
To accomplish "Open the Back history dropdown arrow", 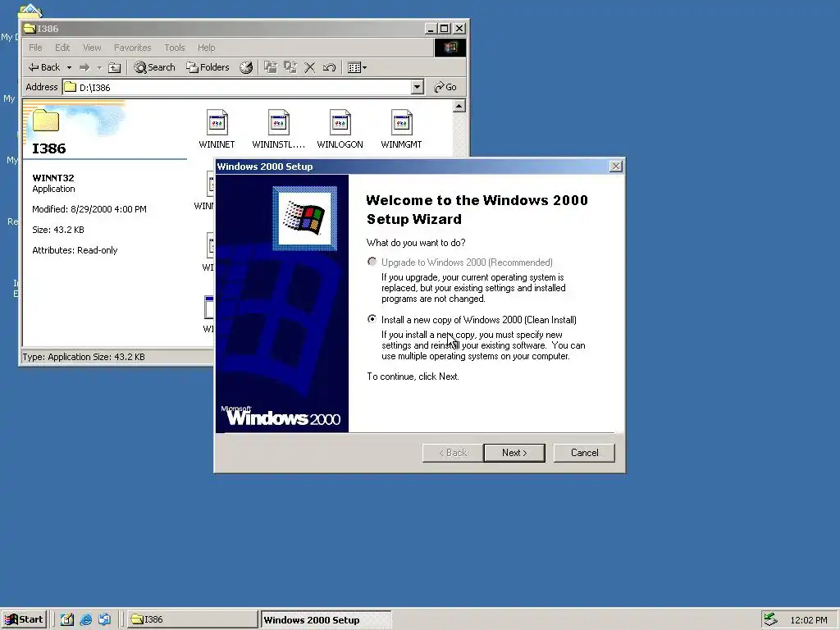I will 69,67.
